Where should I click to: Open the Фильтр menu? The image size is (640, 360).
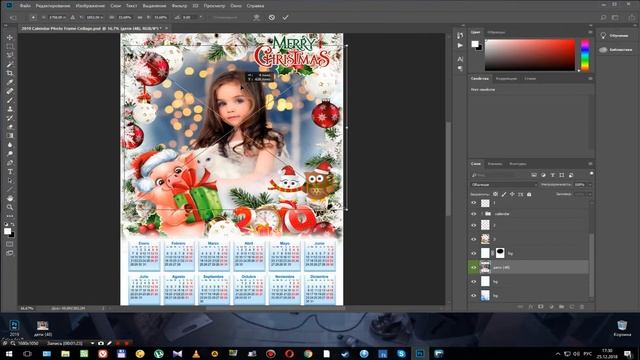click(x=179, y=6)
